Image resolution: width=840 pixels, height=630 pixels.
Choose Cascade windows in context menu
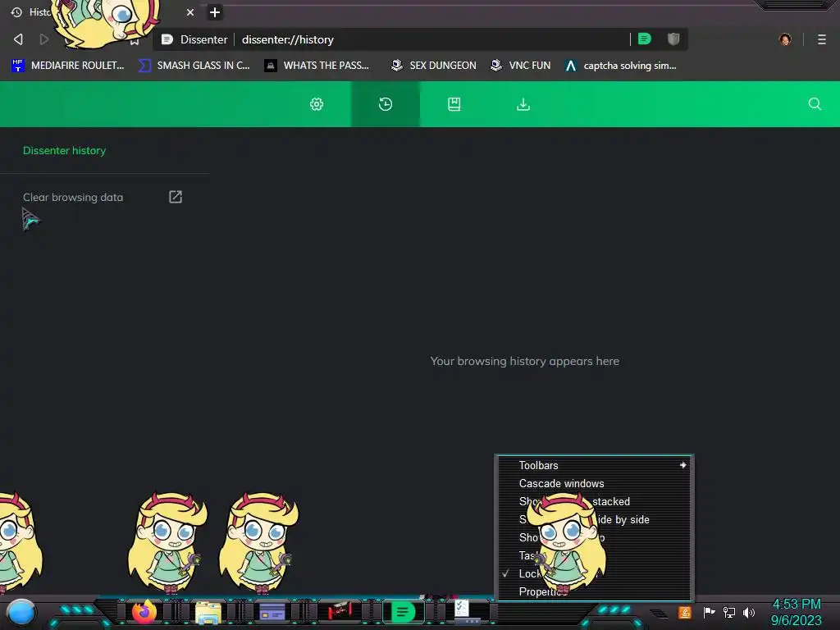(x=594, y=483)
